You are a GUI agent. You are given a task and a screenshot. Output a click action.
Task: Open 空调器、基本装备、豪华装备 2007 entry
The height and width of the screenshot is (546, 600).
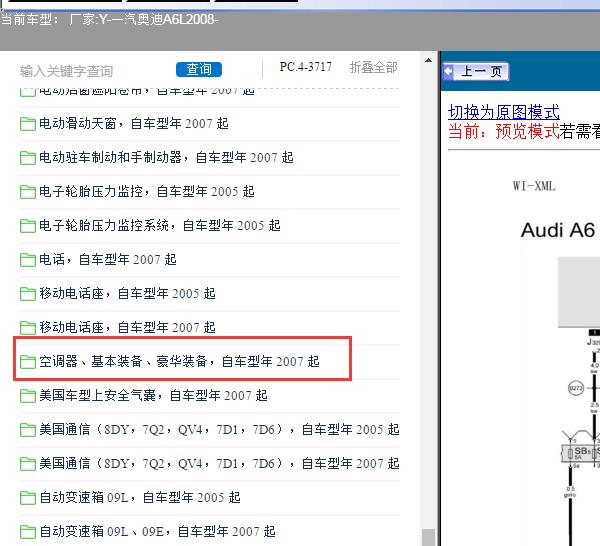[x=179, y=361]
